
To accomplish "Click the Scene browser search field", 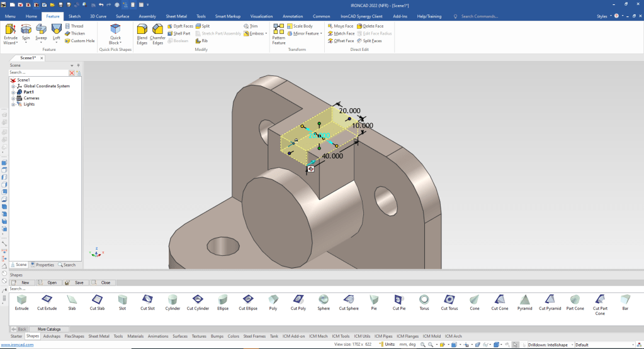I will tap(38, 73).
